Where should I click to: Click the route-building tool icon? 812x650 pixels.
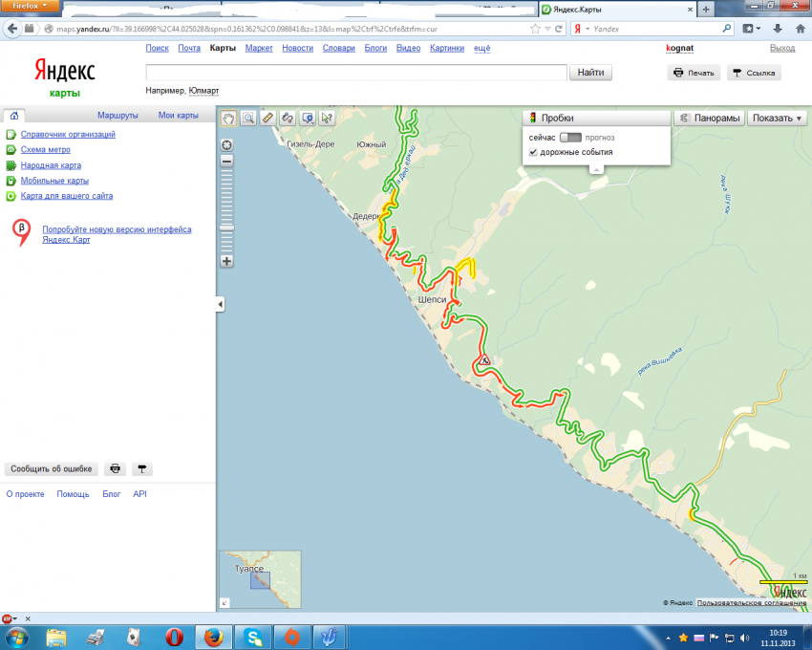click(x=287, y=118)
